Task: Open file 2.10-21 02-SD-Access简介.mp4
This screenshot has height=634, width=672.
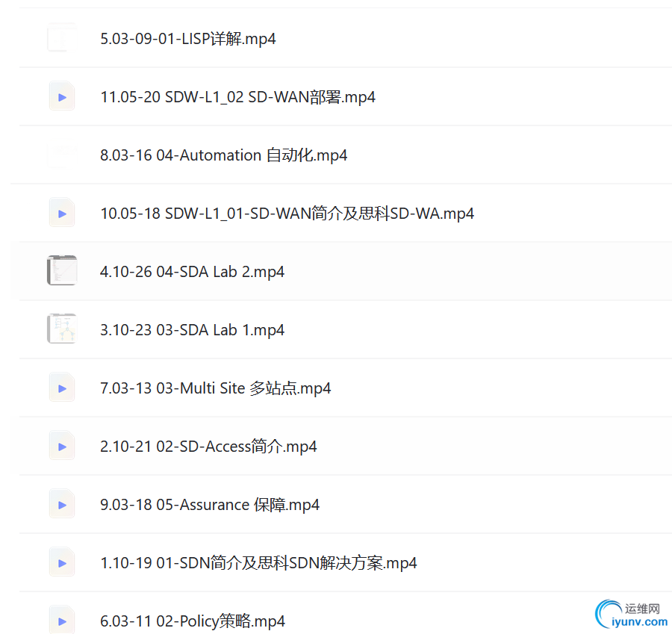Action: pos(208,447)
